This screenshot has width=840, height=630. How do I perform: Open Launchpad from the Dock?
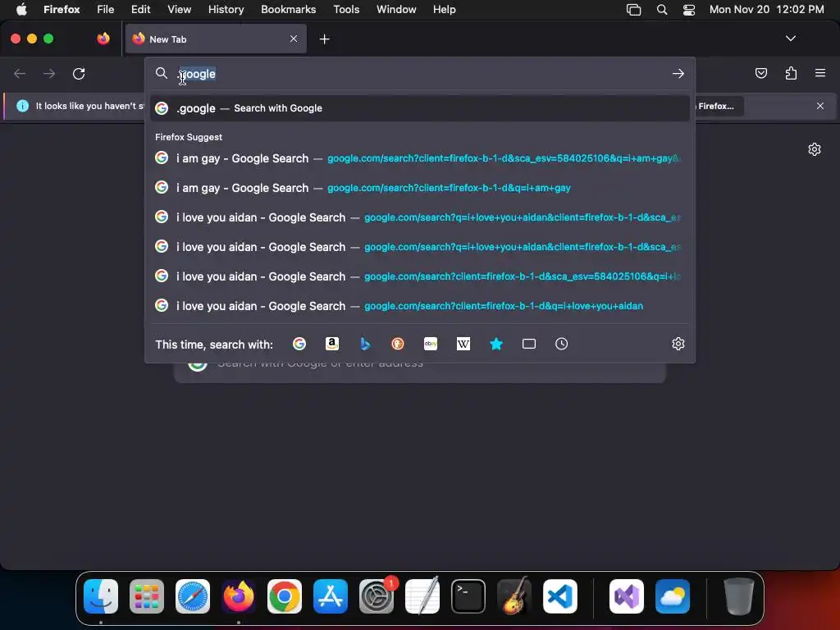tap(147, 596)
